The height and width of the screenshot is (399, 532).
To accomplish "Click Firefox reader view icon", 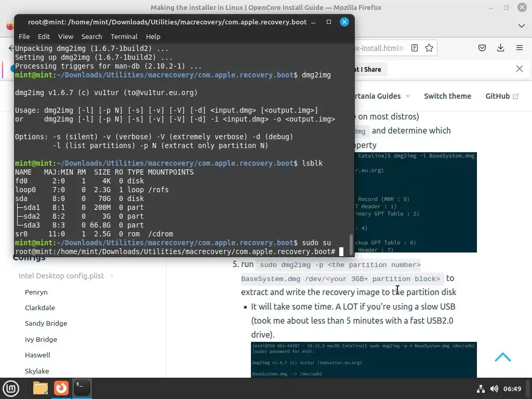I will click(x=414, y=48).
